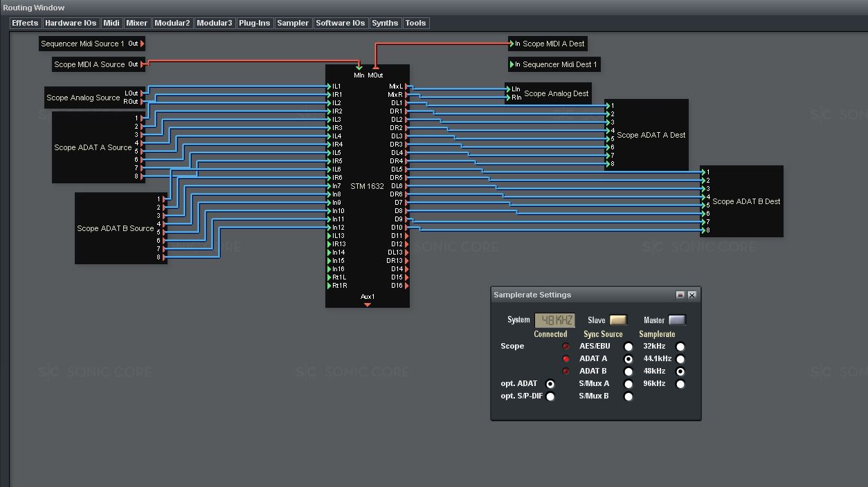Click input 8 of Scope ADAT B Dest

coord(704,230)
